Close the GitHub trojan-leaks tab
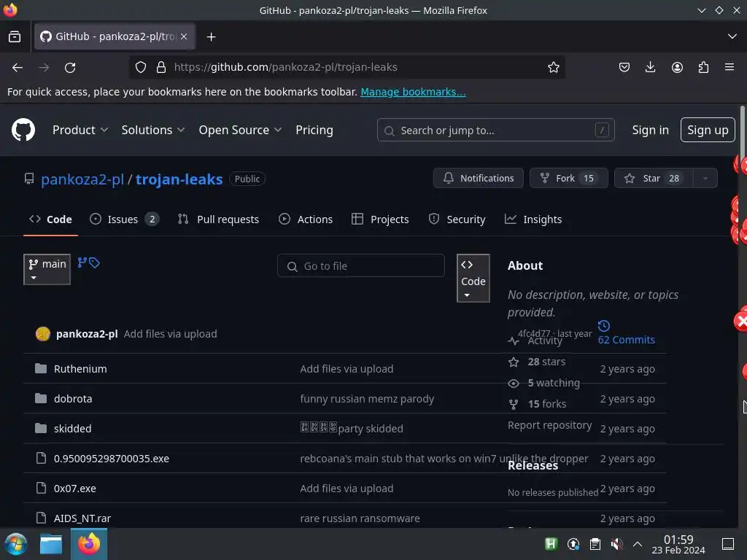The image size is (747, 560). pos(184,36)
